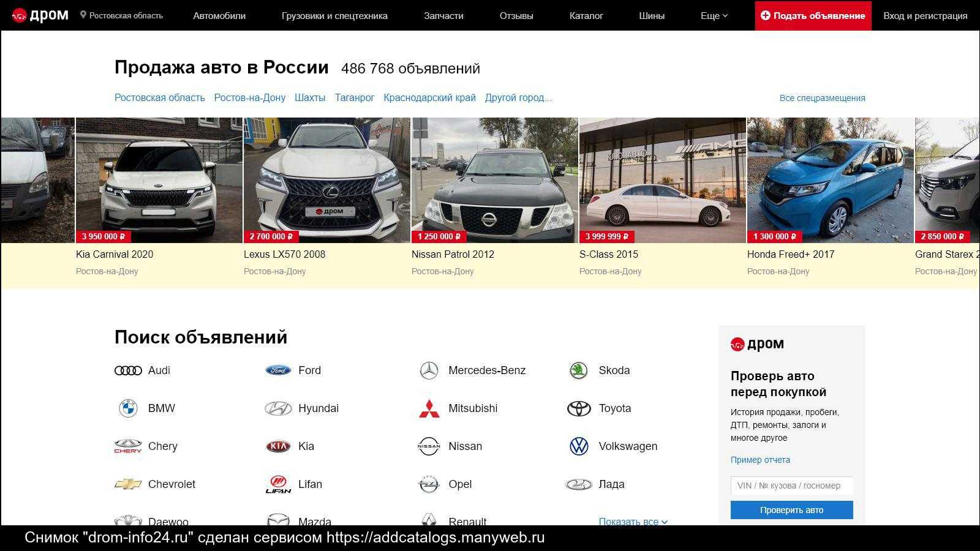Select Краснодарский край region link

429,98
